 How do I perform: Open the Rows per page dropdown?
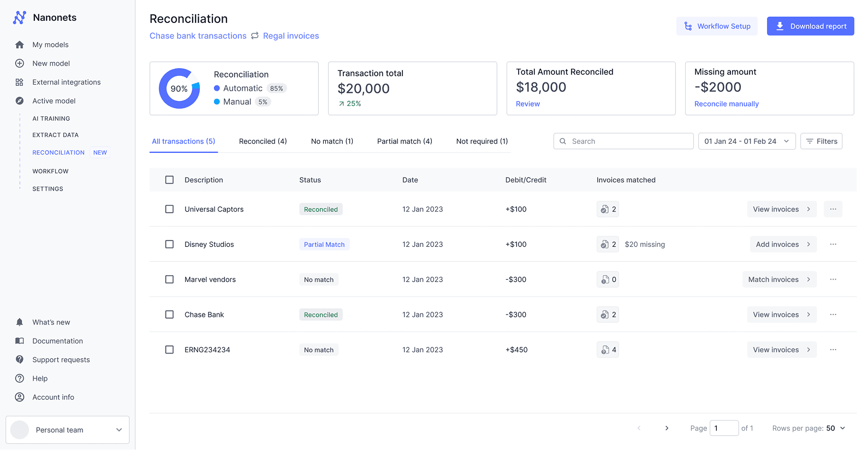835,428
